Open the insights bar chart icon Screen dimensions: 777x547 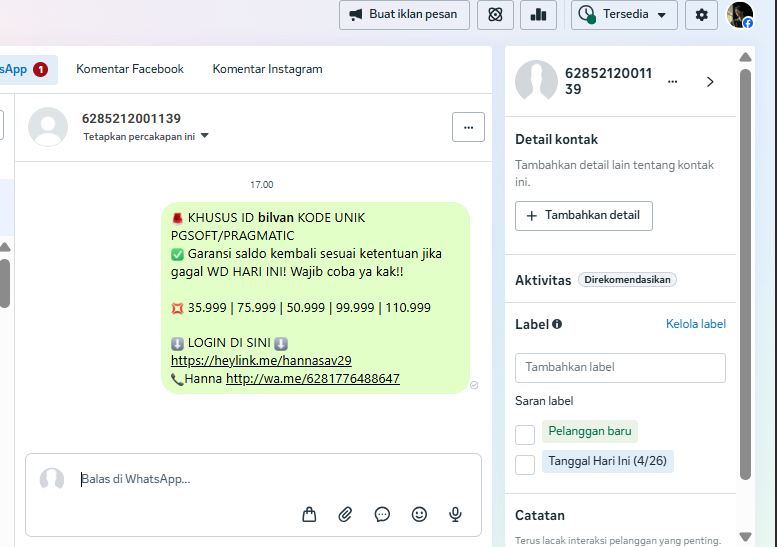(x=538, y=15)
